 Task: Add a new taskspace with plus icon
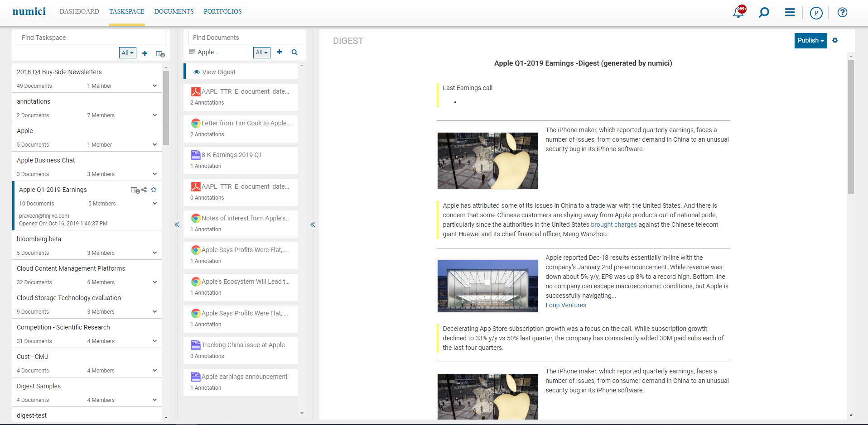point(145,53)
